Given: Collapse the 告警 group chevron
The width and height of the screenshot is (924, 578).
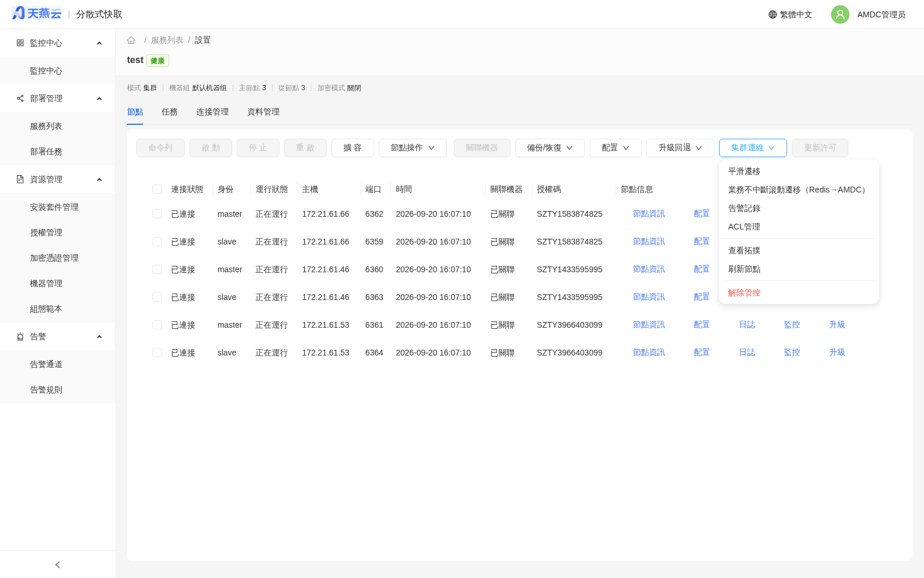Looking at the screenshot, I should coord(99,337).
